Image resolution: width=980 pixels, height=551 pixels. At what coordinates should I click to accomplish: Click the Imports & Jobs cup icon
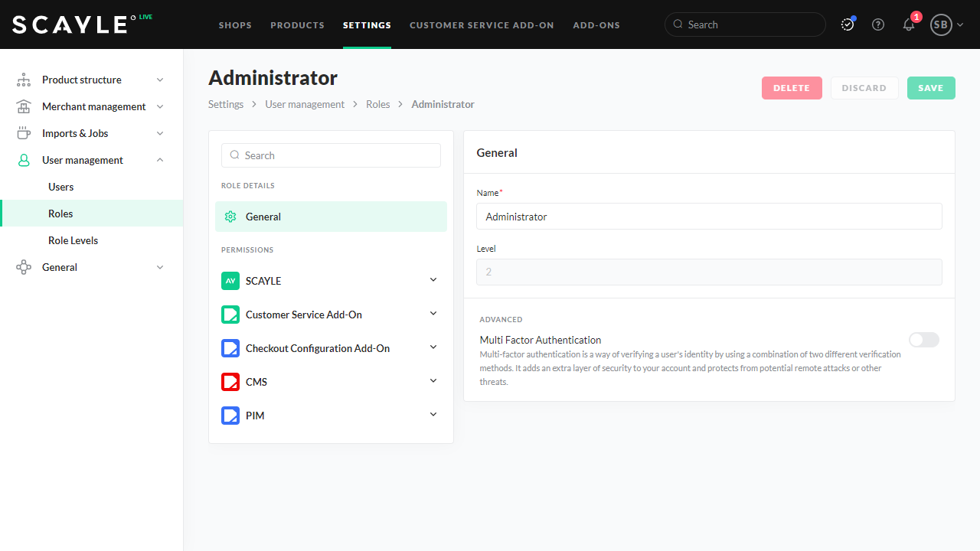[24, 133]
